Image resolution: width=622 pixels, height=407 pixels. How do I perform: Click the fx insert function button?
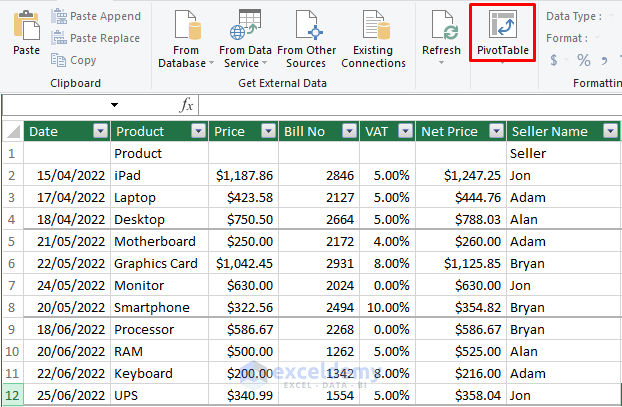coord(186,105)
